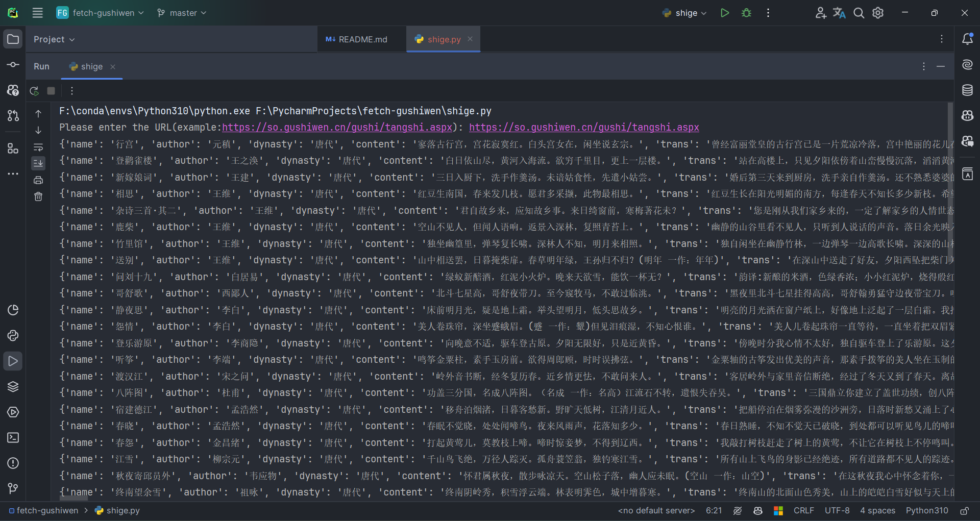Open run toolbar more actions
This screenshot has width=980, height=521.
coord(71,91)
